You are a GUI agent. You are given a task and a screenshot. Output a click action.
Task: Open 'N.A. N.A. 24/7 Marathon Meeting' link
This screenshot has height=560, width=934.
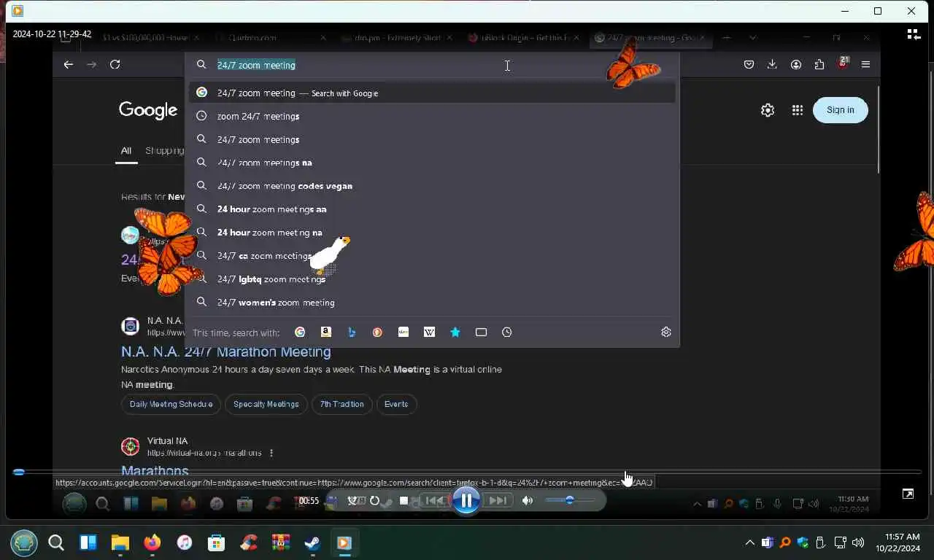coord(226,351)
